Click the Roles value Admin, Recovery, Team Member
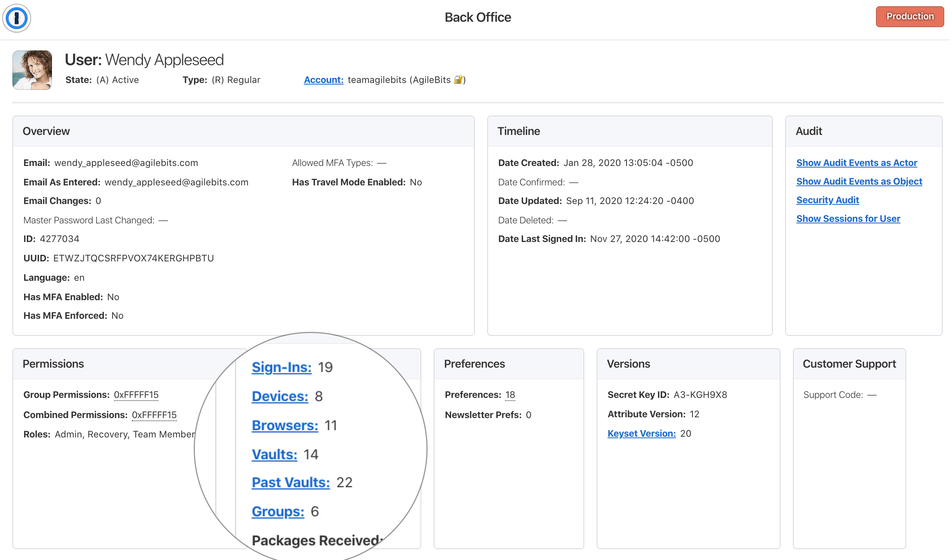The height and width of the screenshot is (560, 952). click(125, 434)
